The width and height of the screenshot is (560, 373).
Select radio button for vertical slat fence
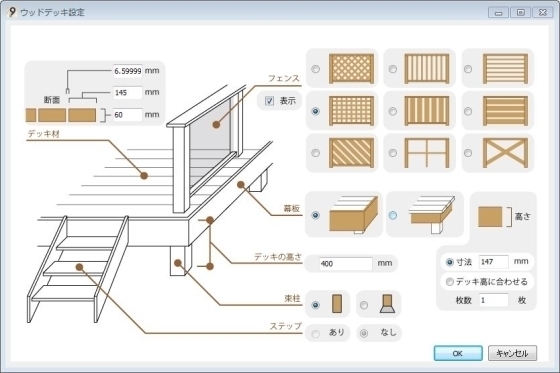393,69
